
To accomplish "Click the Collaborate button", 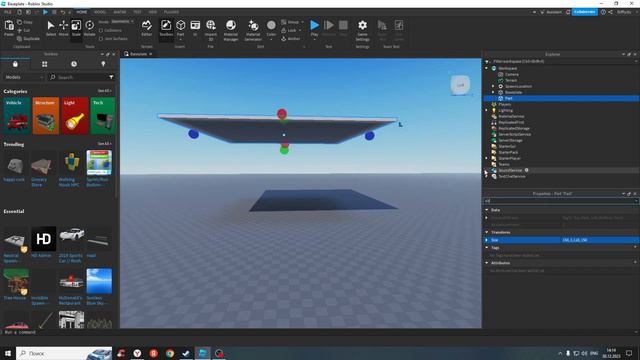I will [584, 12].
